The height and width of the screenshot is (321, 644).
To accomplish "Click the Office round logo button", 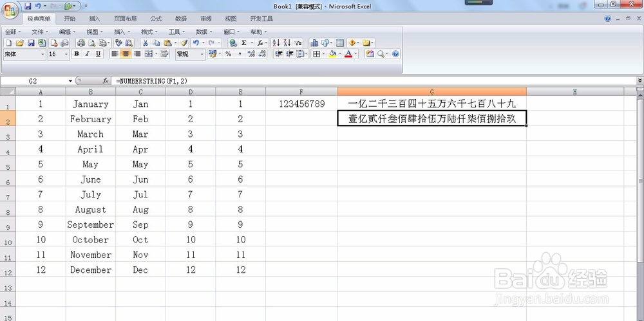I will pos(10,10).
